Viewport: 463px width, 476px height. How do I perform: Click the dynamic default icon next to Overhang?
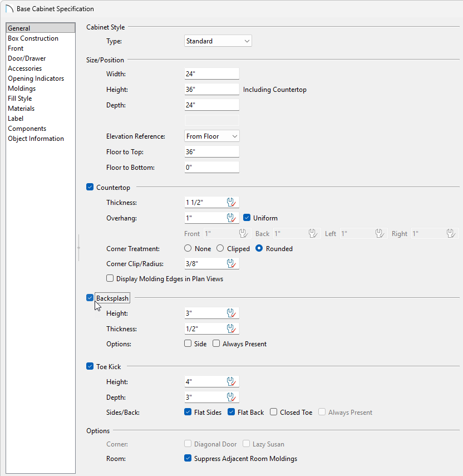pyautogui.click(x=231, y=218)
